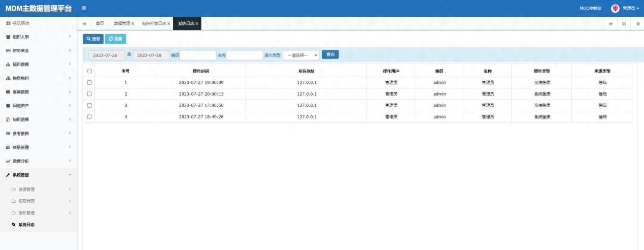Focus the 名称 filter input
The width and height of the screenshot is (644, 250).
tap(244, 55)
